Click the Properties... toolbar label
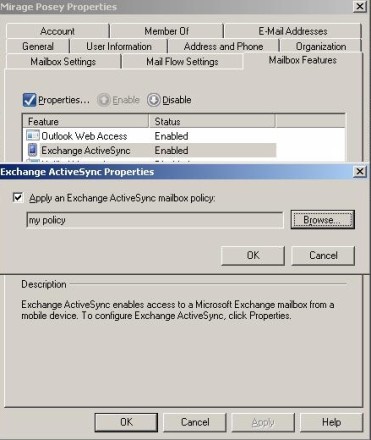 64,100
